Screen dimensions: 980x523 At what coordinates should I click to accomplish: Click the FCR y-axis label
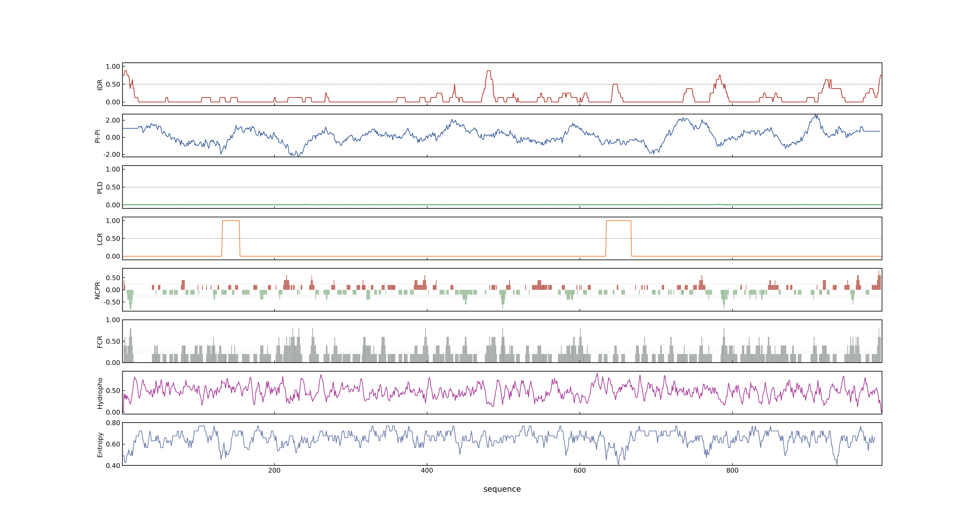[x=100, y=341]
